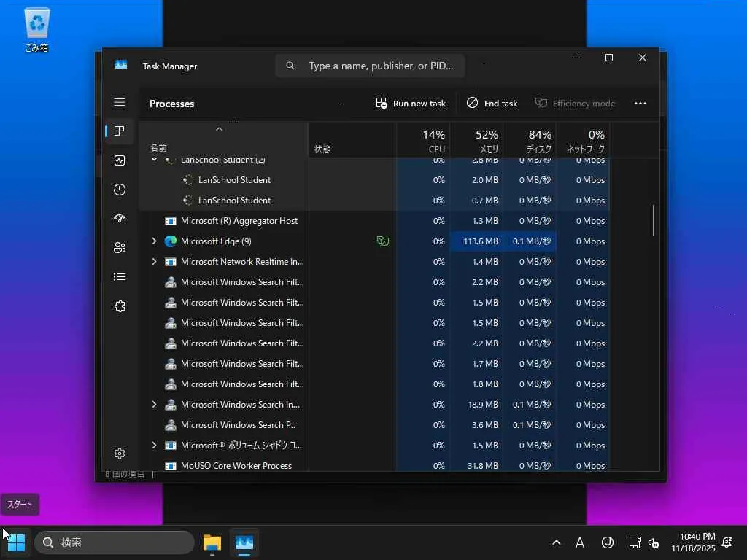Image resolution: width=747 pixels, height=560 pixels.
Task: Show hidden tray icons chevron
Action: 556,542
